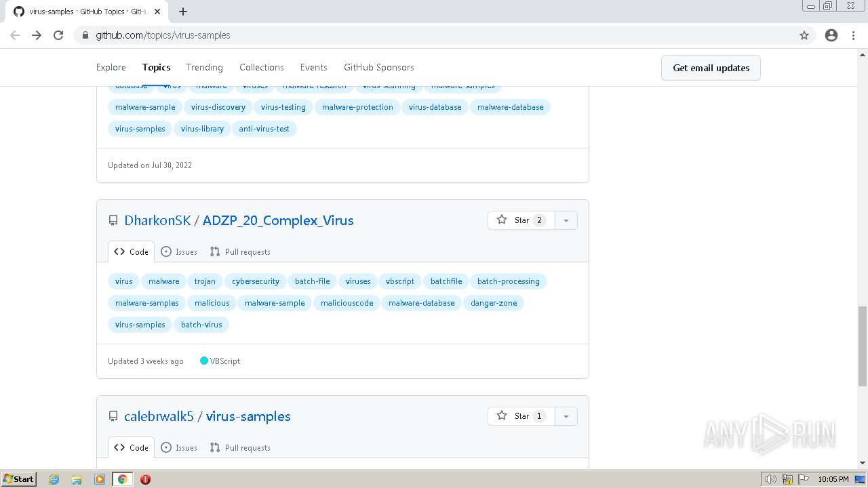
Task: Open the Events nav item
Action: (x=314, y=67)
